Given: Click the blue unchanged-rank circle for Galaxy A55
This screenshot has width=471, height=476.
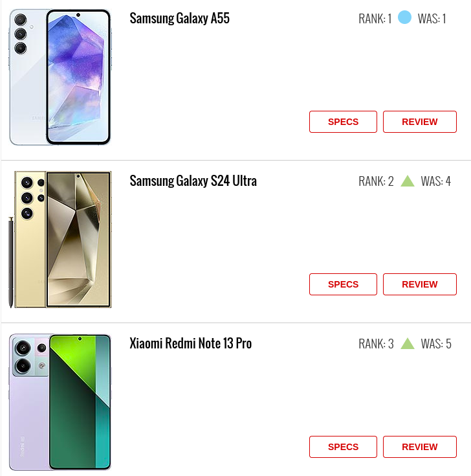Looking at the screenshot, I should (404, 17).
